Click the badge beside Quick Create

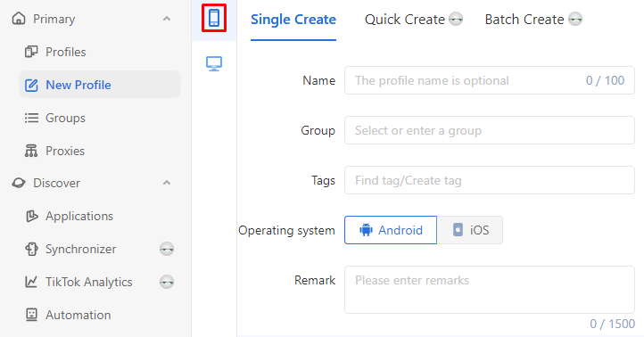pyautogui.click(x=456, y=19)
